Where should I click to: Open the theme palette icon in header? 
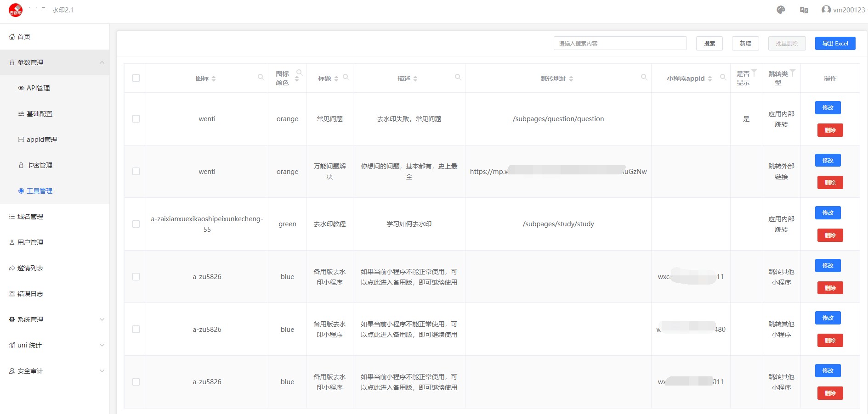(x=781, y=10)
